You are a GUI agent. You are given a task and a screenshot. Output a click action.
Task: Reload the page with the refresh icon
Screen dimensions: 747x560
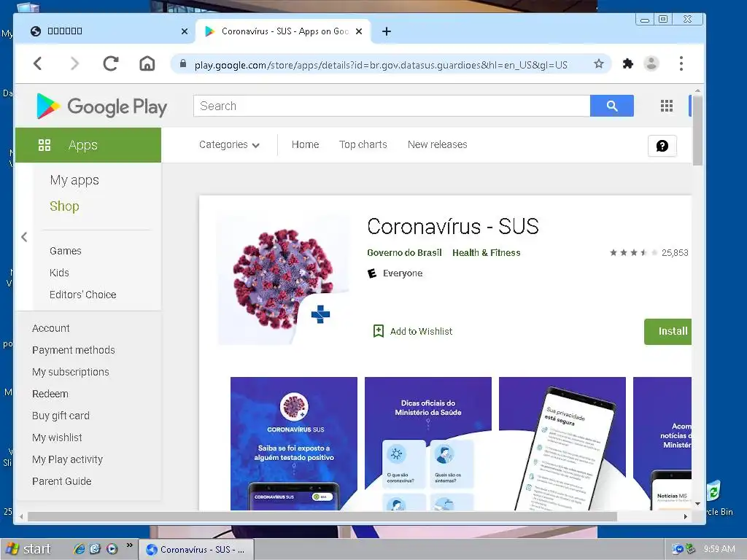click(x=111, y=63)
